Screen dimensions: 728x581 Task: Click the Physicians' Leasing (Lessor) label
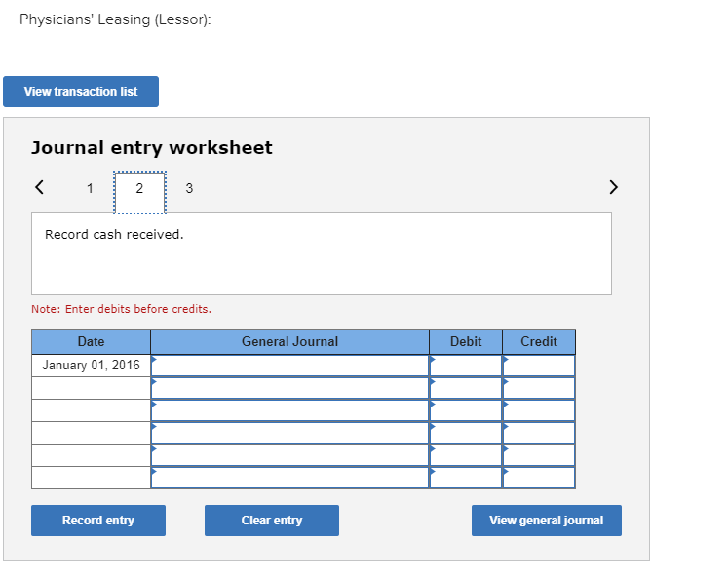115,19
